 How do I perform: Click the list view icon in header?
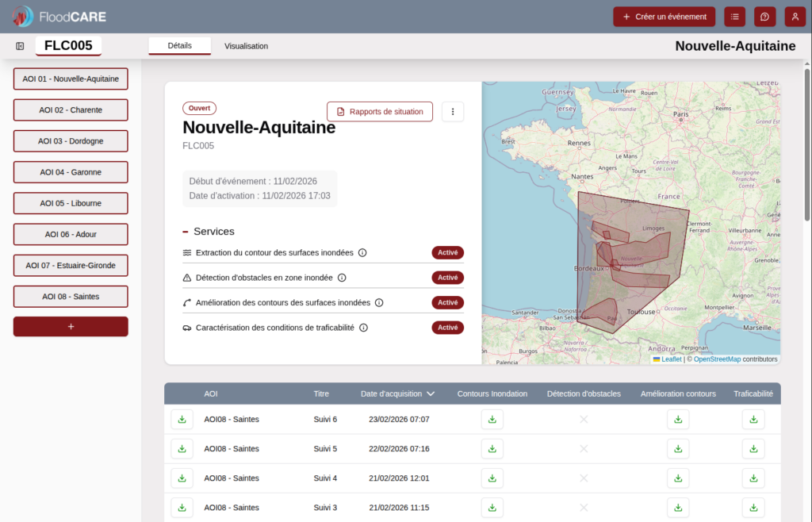[x=736, y=17]
